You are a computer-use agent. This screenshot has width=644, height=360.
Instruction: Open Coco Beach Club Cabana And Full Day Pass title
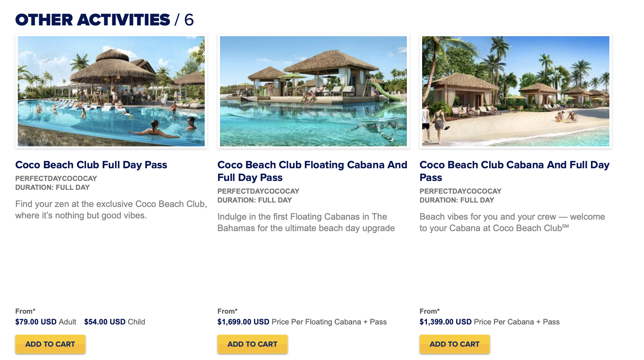coord(515,171)
